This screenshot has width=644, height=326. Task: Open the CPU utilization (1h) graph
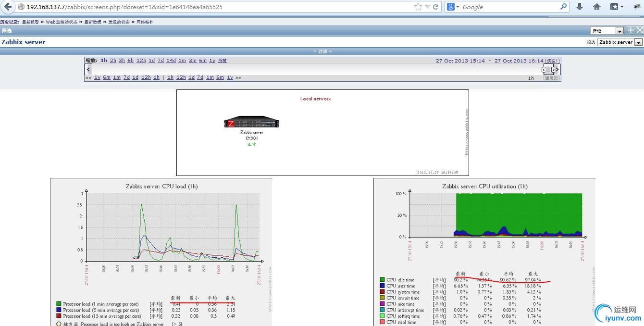point(484,252)
